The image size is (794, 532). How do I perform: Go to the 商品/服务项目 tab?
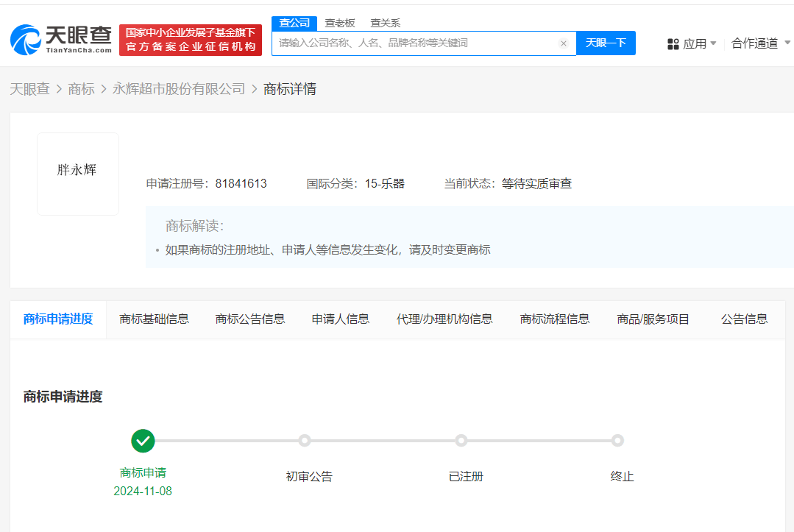coord(653,319)
